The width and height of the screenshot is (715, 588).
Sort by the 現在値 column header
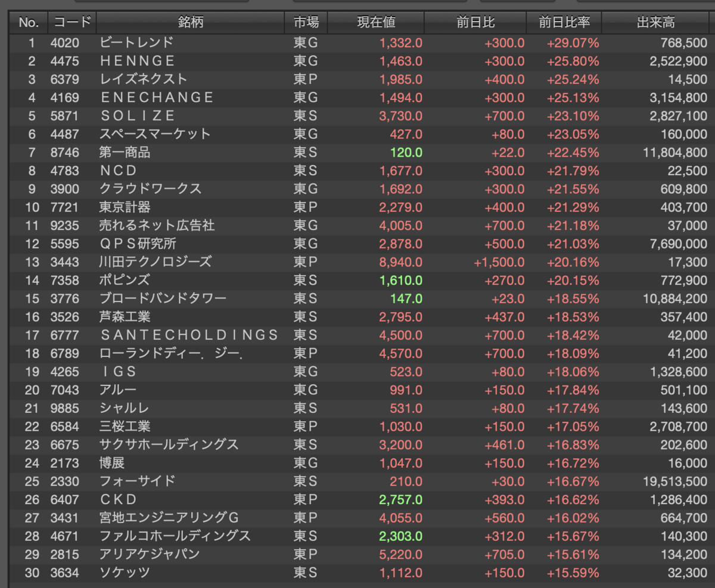pos(376,23)
